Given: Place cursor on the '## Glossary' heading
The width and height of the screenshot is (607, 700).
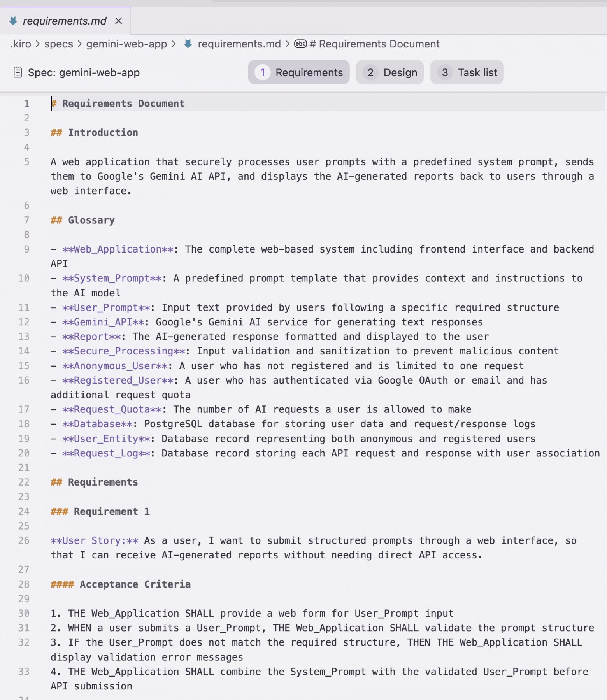Looking at the screenshot, I should pos(91,220).
